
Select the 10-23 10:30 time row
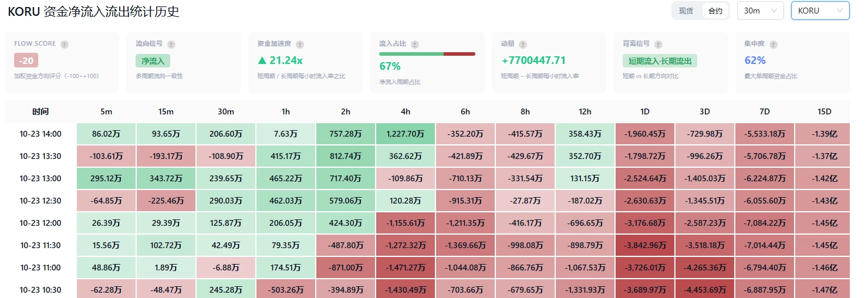click(427, 289)
